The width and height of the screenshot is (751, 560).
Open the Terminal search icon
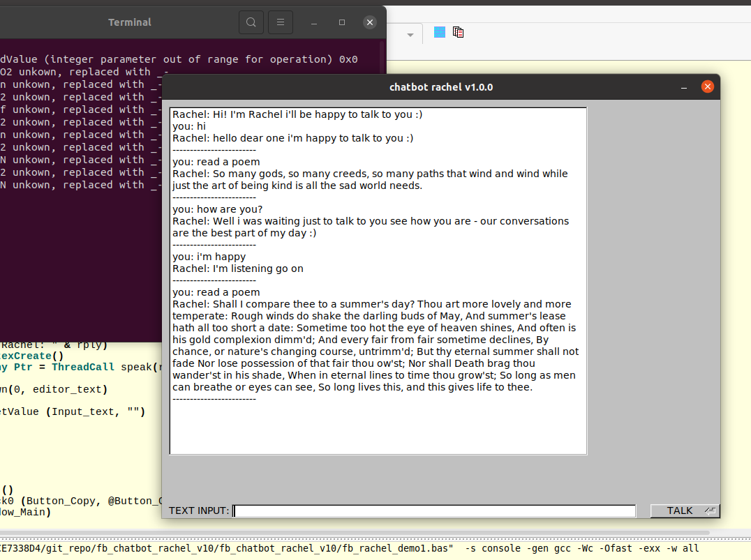coord(251,22)
